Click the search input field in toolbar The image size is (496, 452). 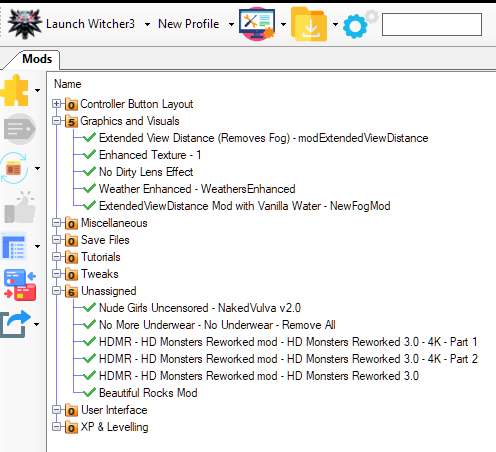coord(432,24)
